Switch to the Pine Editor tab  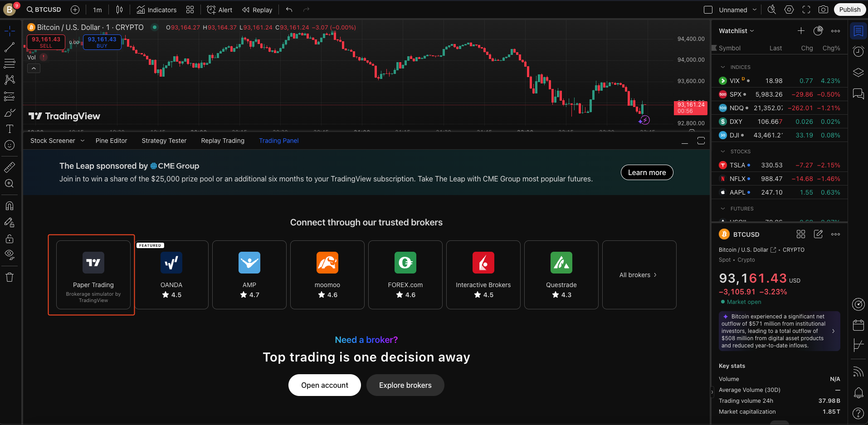pos(111,141)
